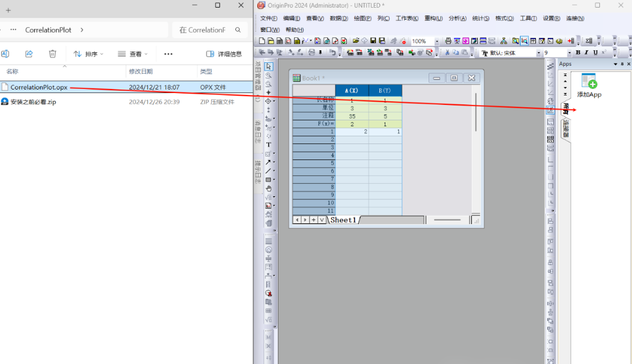
Task: Toggle the 详细信息 details pane in File Explorer
Action: (x=224, y=53)
